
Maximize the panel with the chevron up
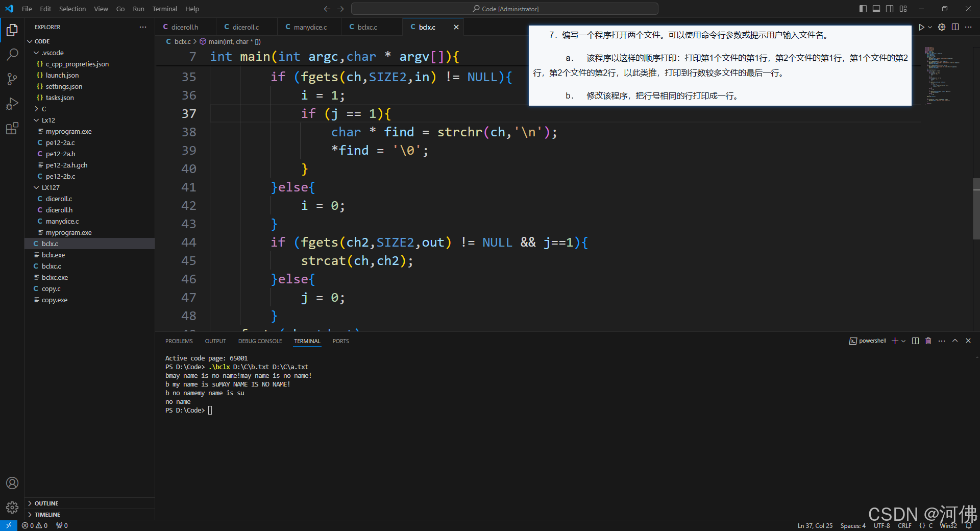coord(955,341)
